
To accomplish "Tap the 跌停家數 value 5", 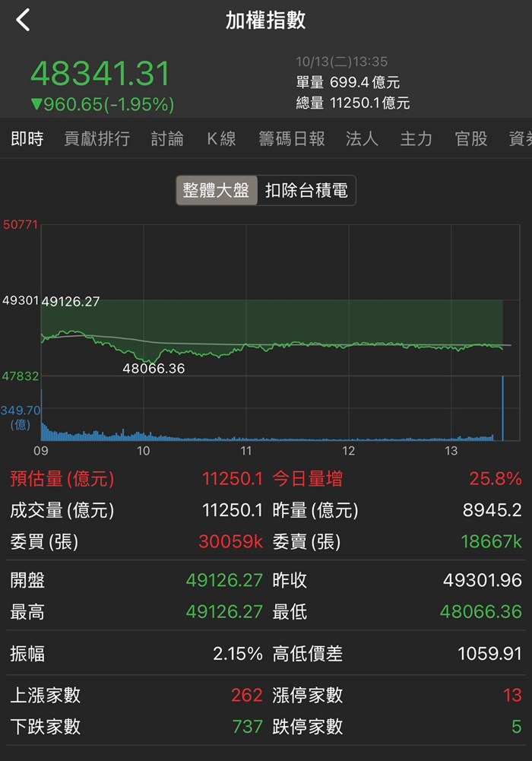I will point(517,727).
